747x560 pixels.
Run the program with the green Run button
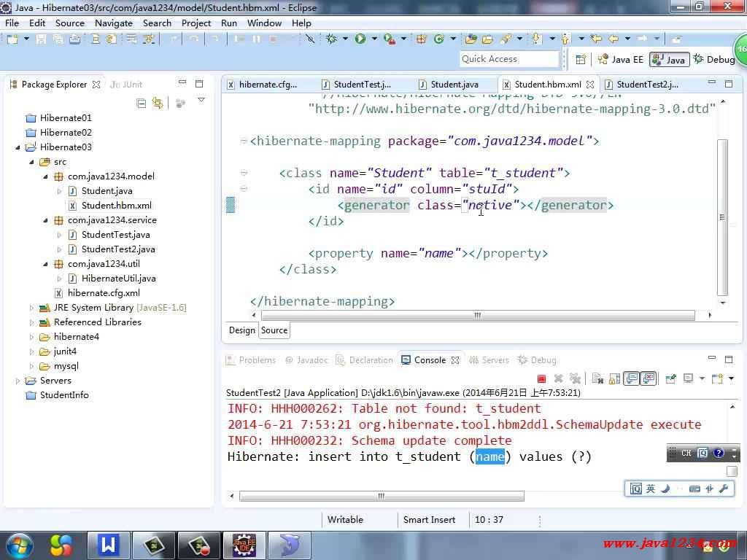pos(360,39)
